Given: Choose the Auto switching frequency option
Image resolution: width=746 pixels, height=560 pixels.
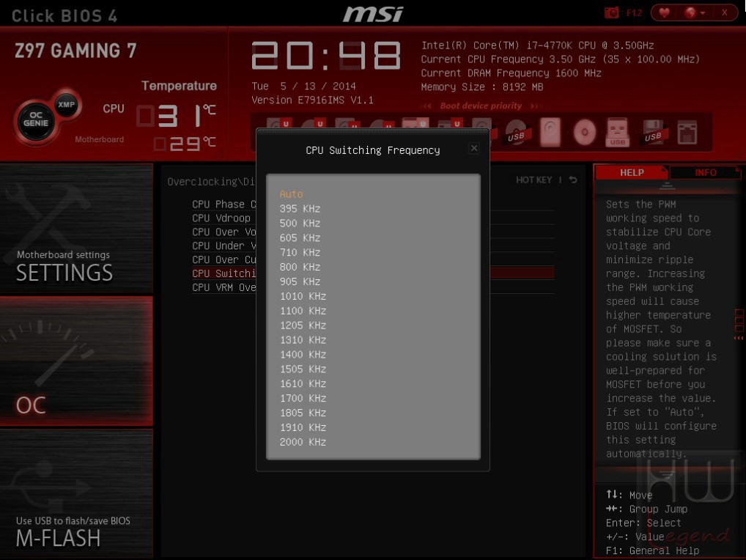Looking at the screenshot, I should (x=291, y=194).
